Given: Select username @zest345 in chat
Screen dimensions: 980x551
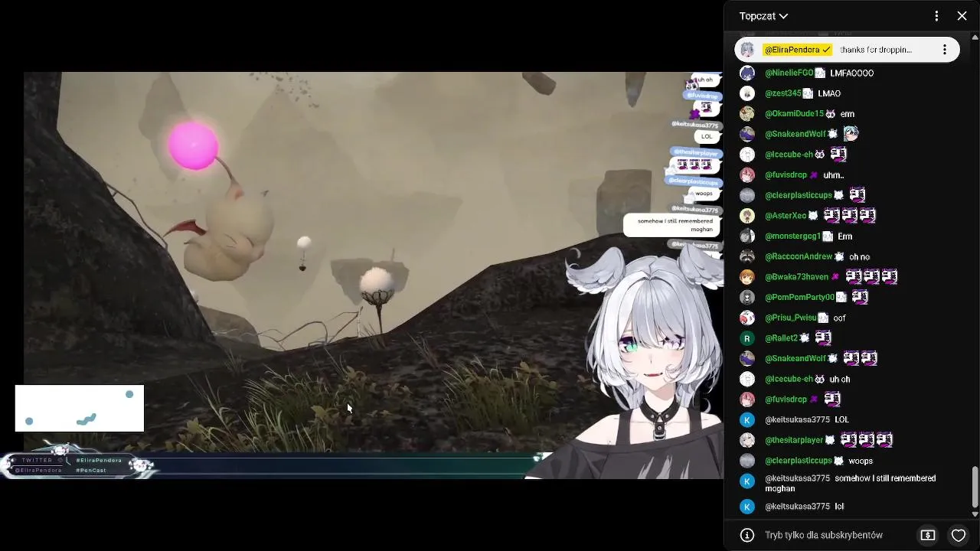Looking at the screenshot, I should pos(782,93).
